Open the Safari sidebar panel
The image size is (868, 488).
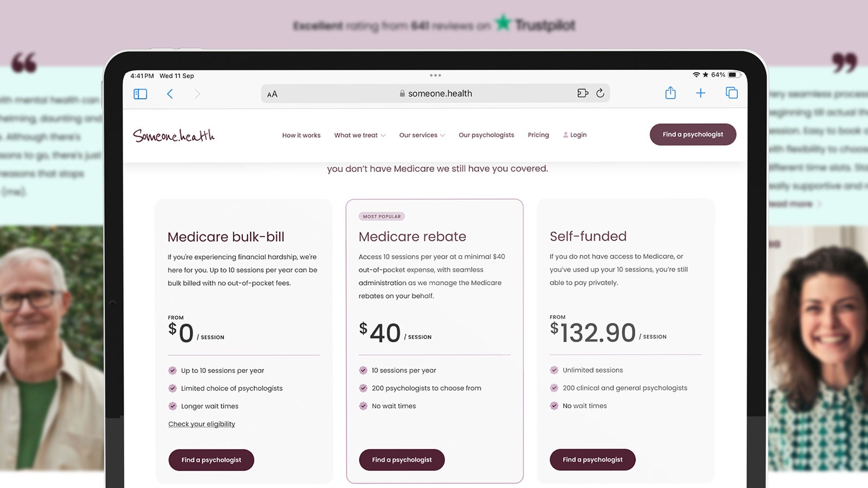[x=139, y=93]
